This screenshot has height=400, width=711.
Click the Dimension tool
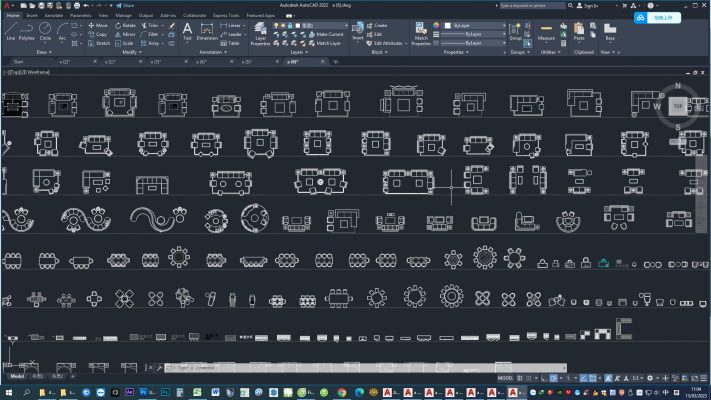click(207, 31)
